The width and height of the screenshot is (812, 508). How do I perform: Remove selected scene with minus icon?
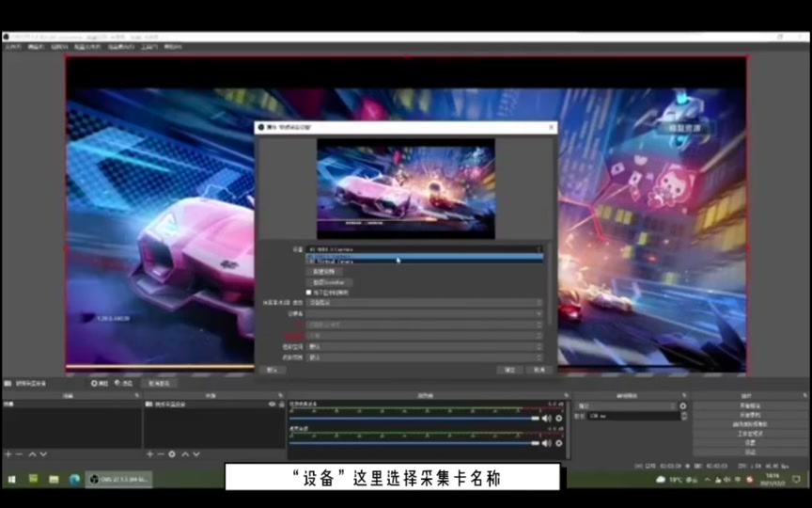coord(19,454)
